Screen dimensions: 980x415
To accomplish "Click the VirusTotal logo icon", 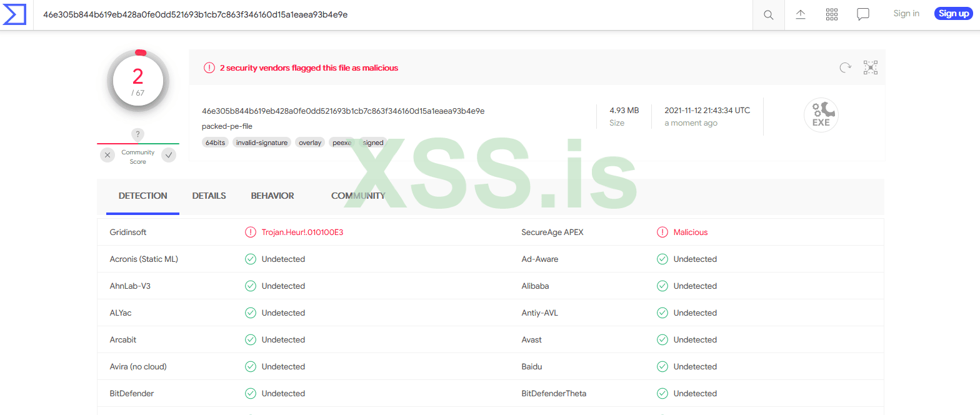I will (x=15, y=14).
